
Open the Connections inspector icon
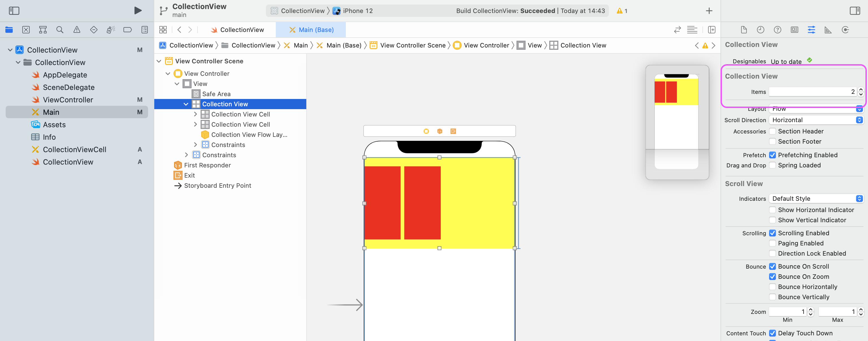tap(845, 30)
